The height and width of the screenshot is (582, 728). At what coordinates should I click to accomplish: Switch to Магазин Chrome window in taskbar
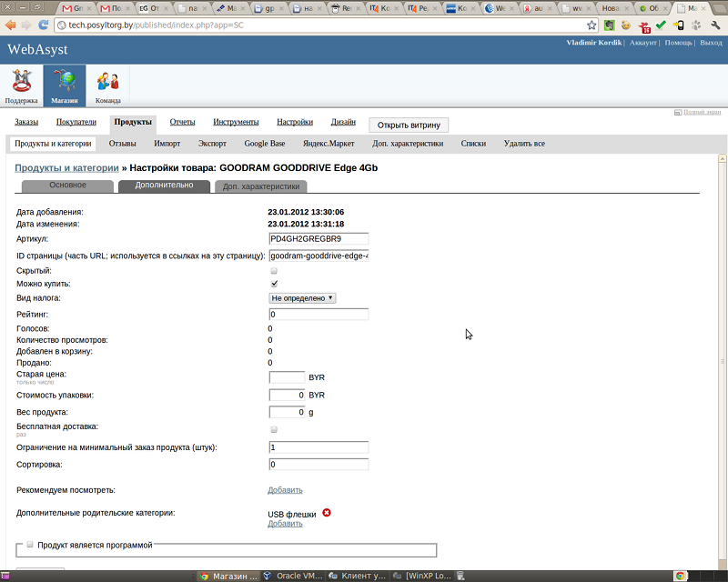(228, 576)
